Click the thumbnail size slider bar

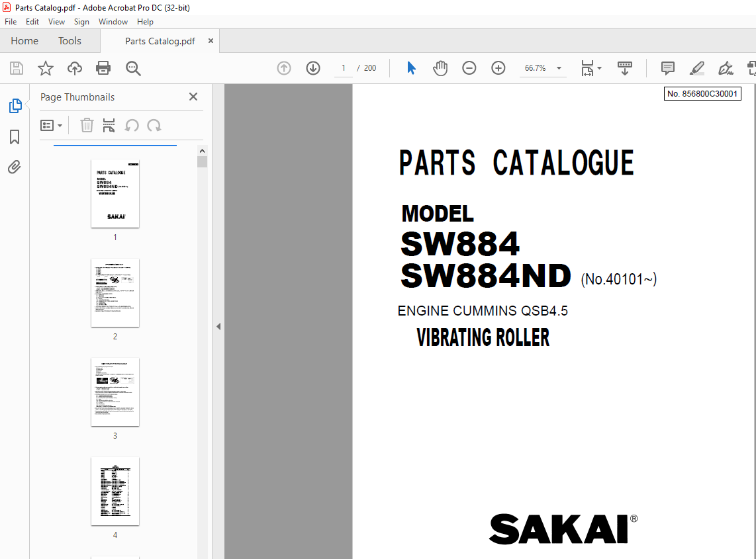click(115, 145)
